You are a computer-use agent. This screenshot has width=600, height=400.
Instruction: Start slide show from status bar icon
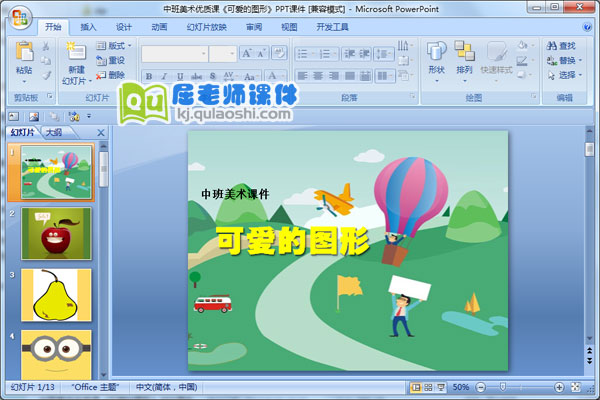[x=441, y=388]
